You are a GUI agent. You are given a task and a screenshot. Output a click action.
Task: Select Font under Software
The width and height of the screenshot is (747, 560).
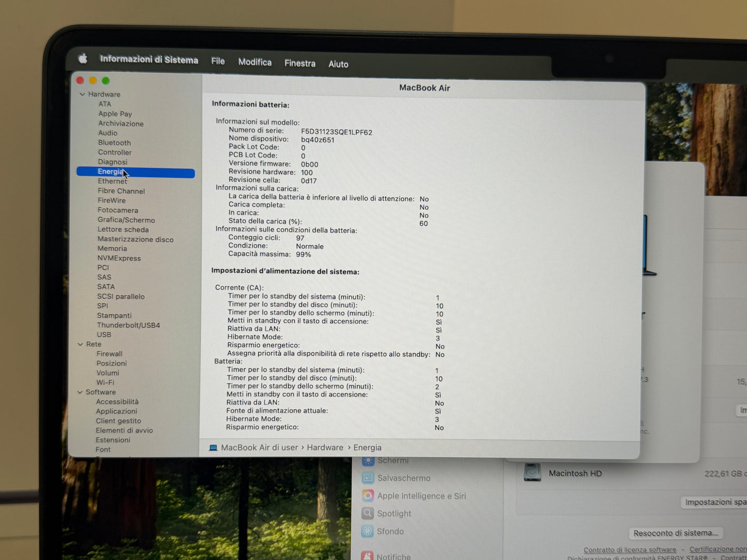click(x=103, y=449)
